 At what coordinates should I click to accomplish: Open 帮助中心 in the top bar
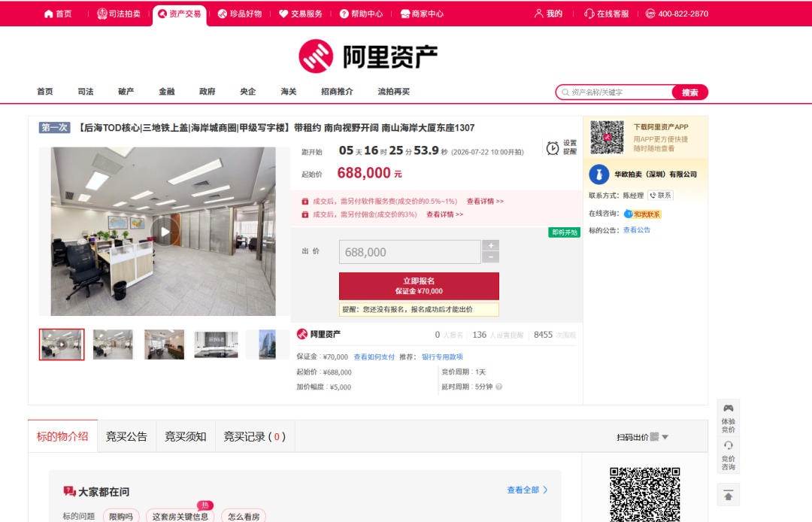(361, 14)
